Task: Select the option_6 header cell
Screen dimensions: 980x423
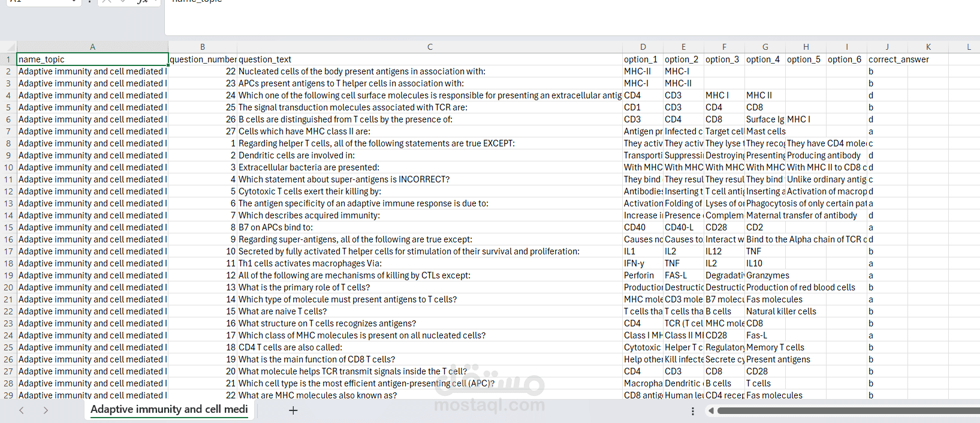Action: (847, 59)
